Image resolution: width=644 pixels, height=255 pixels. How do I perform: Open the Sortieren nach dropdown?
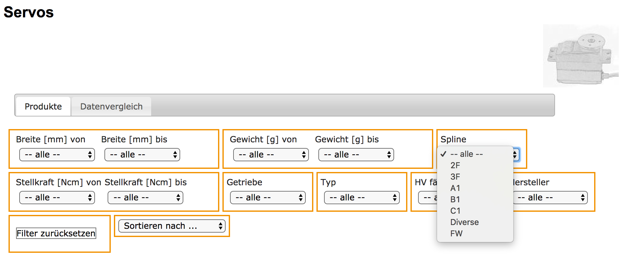tap(172, 226)
